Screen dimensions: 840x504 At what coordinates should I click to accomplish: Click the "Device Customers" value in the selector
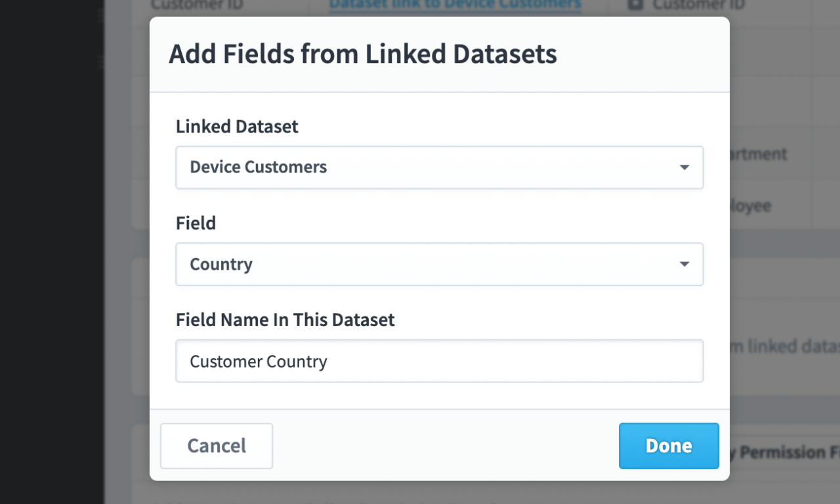click(x=258, y=167)
